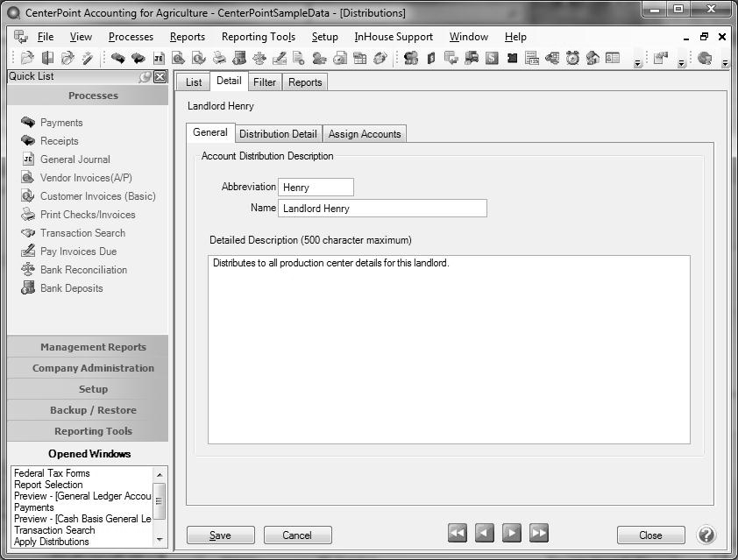The width and height of the screenshot is (738, 560).
Task: Open toolbar overflow arrow before the globe icon
Action: tap(681, 63)
